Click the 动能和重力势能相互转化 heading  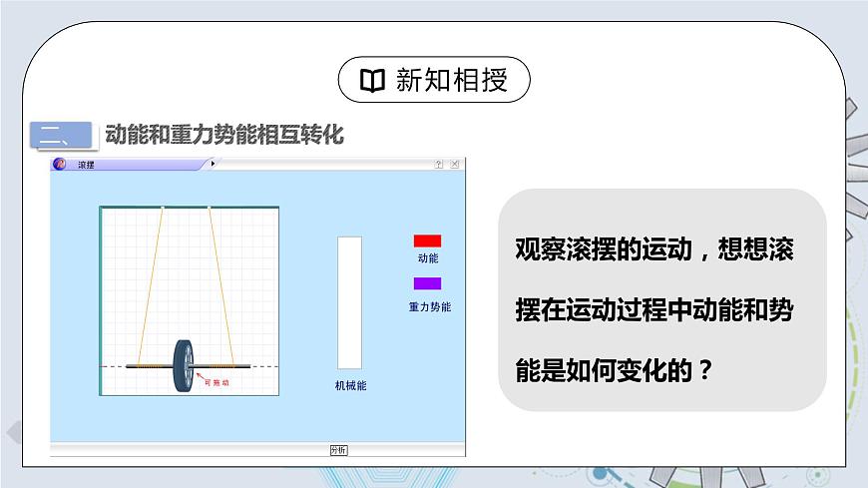coord(224,135)
